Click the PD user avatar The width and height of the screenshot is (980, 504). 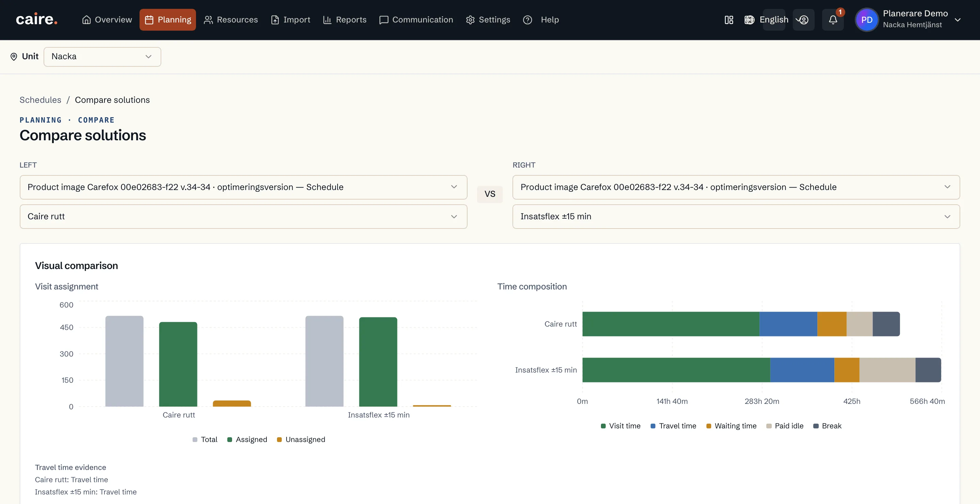pyautogui.click(x=866, y=20)
